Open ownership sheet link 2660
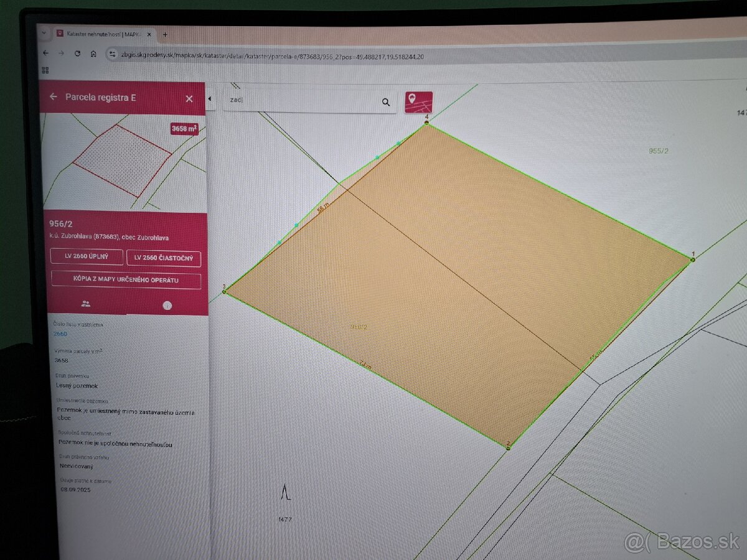Image resolution: width=747 pixels, height=560 pixels. point(60,334)
